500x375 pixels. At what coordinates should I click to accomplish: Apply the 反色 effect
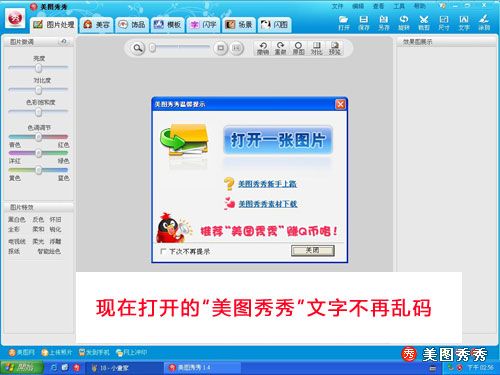[38, 219]
